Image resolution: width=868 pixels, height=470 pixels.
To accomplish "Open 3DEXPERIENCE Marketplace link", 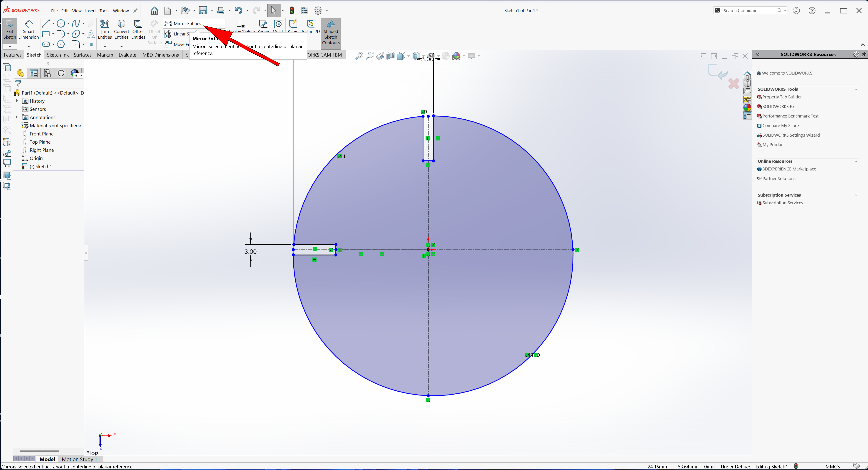I will 789,169.
